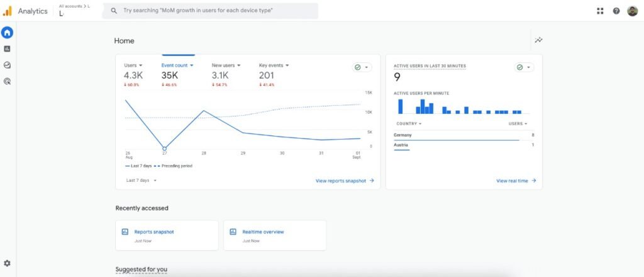The image size is (644, 277).
Task: Open the Home icon in sidebar
Action: [7, 33]
